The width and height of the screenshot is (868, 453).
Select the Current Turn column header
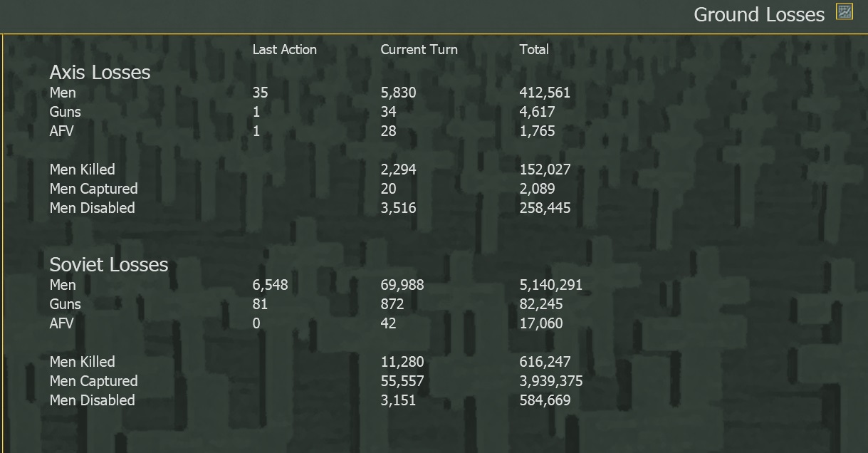pyautogui.click(x=419, y=50)
